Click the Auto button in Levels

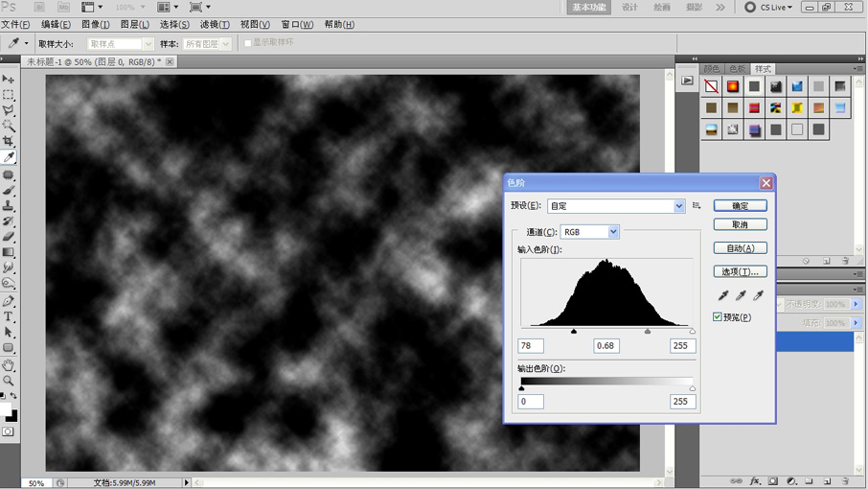(741, 248)
